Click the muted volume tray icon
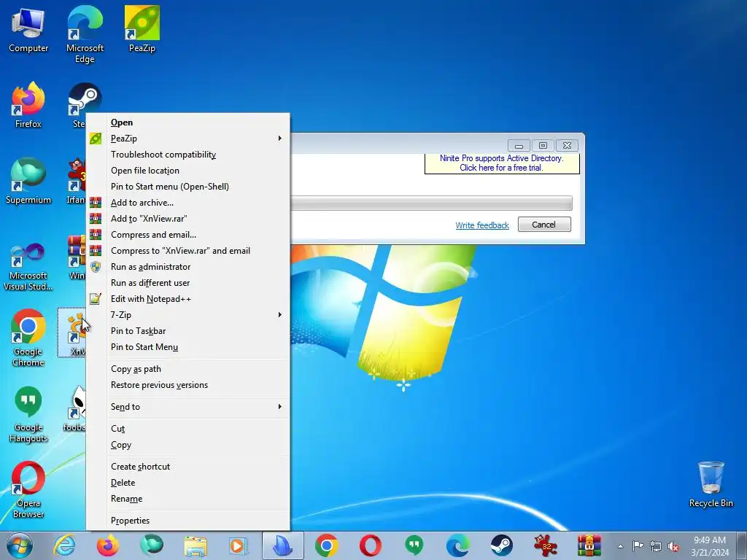 click(x=673, y=546)
